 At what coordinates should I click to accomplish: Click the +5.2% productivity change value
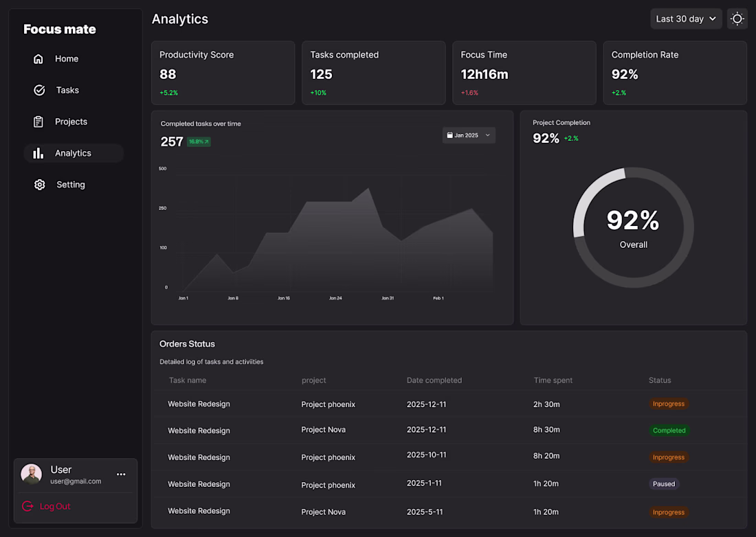pos(169,93)
